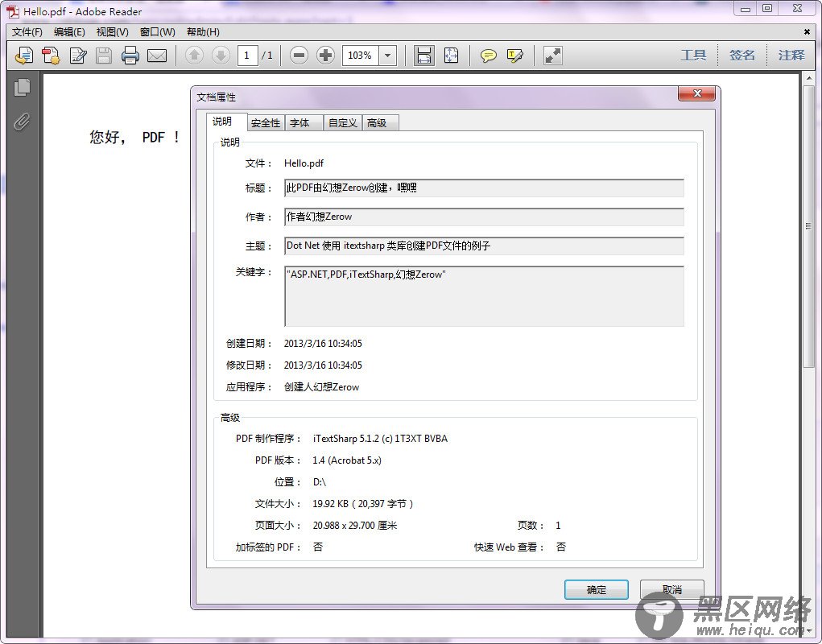822x644 pixels.
Task: Open 视图(V) menu
Action: pos(112,32)
